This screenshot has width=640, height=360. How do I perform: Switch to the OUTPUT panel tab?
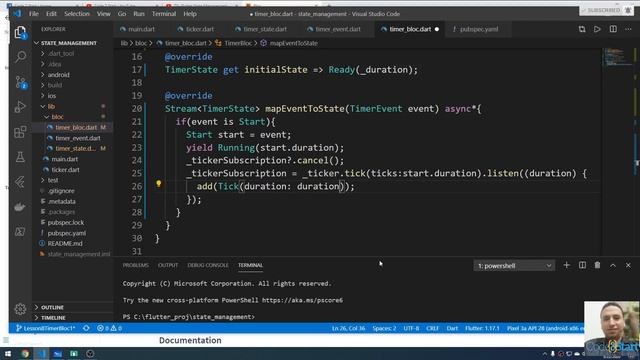coord(168,265)
